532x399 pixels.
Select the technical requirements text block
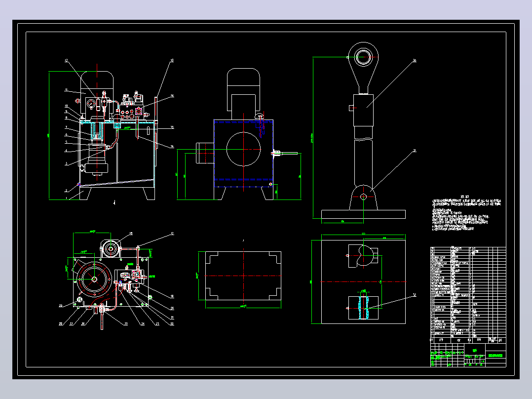pyautogui.click(x=466, y=213)
